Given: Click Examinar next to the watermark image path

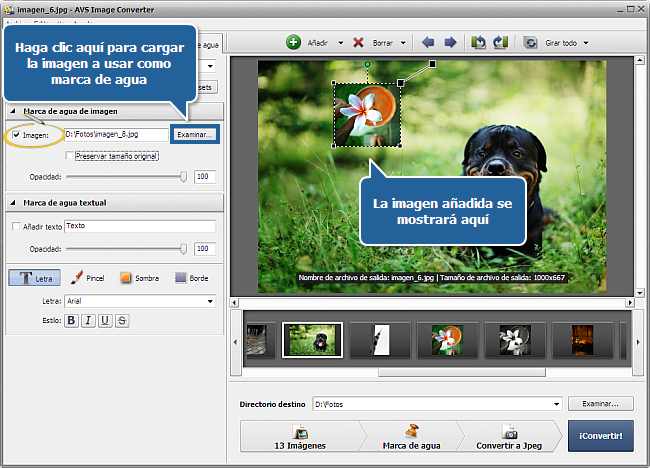Looking at the screenshot, I should pyautogui.click(x=194, y=133).
